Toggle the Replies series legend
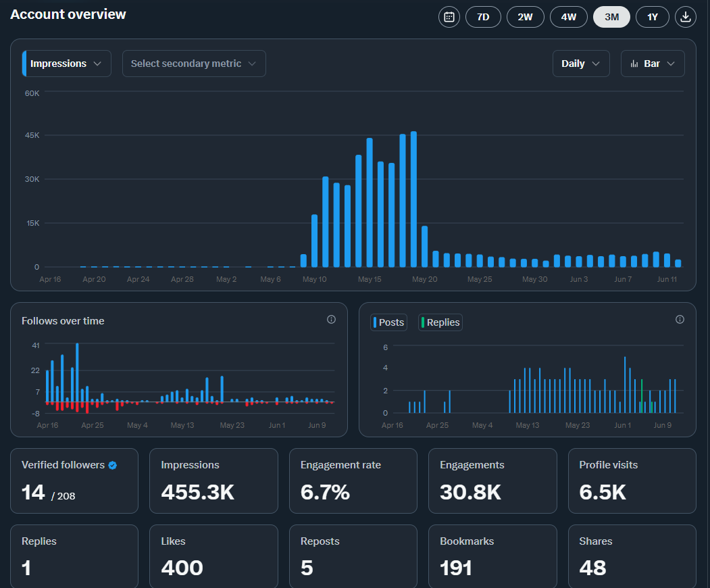Viewport: 710px width, 588px height. (x=440, y=322)
